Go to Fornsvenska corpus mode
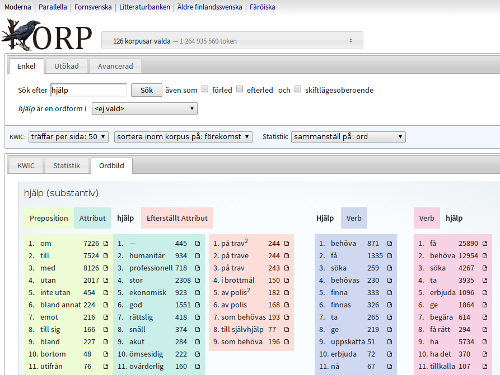The width and height of the screenshot is (500, 375). click(x=93, y=7)
